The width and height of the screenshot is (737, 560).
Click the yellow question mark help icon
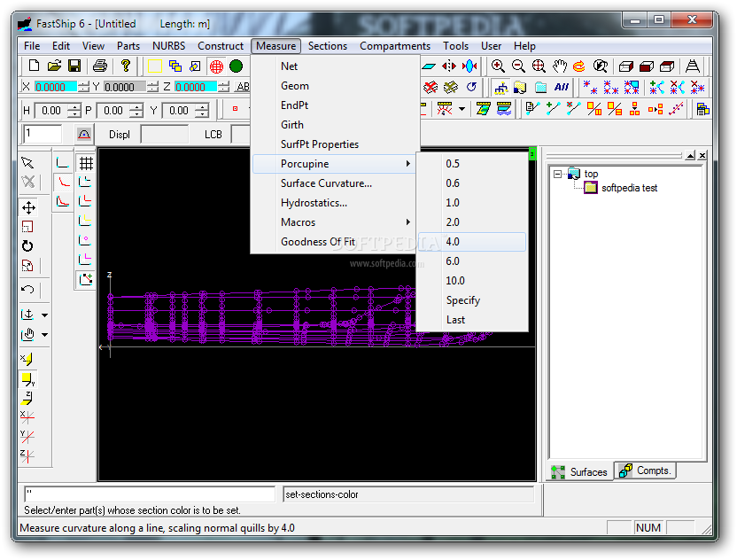click(x=125, y=66)
